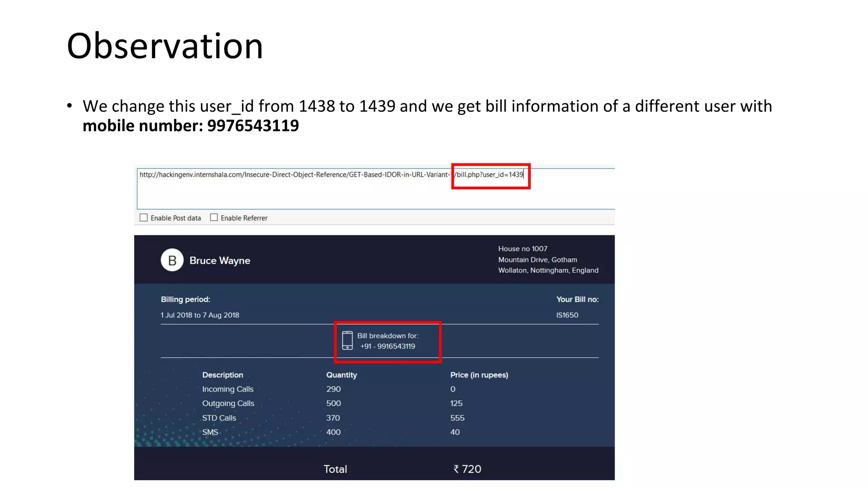
Task: Click the round B avatar icon
Action: (172, 260)
